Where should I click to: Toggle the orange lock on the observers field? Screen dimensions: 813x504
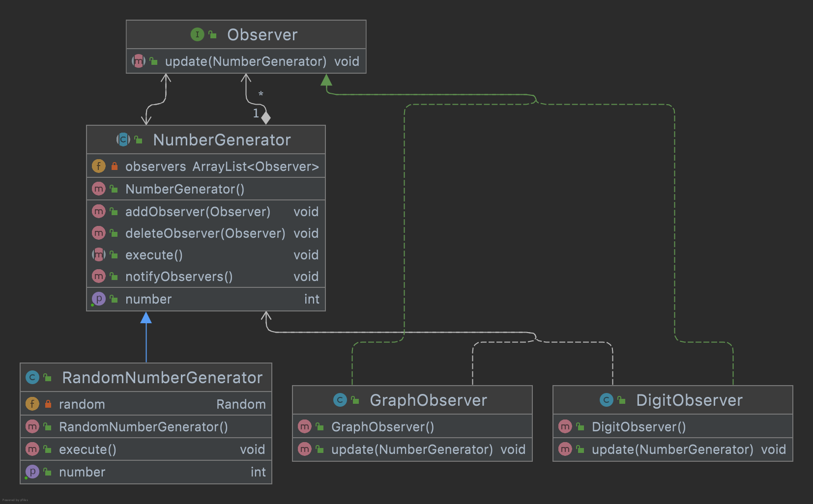(115, 166)
